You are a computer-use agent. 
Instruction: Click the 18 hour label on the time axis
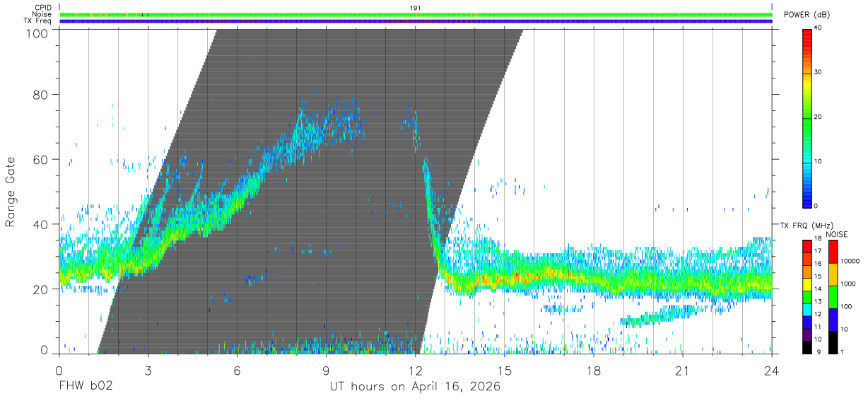[594, 370]
